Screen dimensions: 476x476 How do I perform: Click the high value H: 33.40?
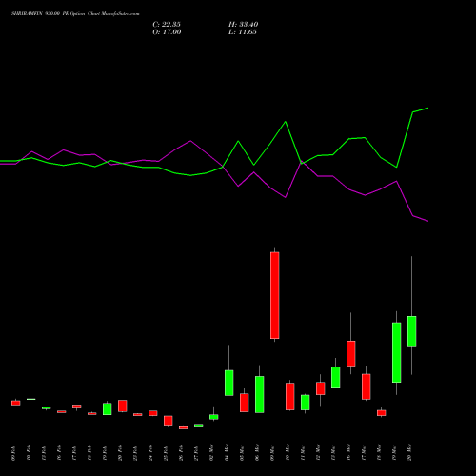point(243,25)
